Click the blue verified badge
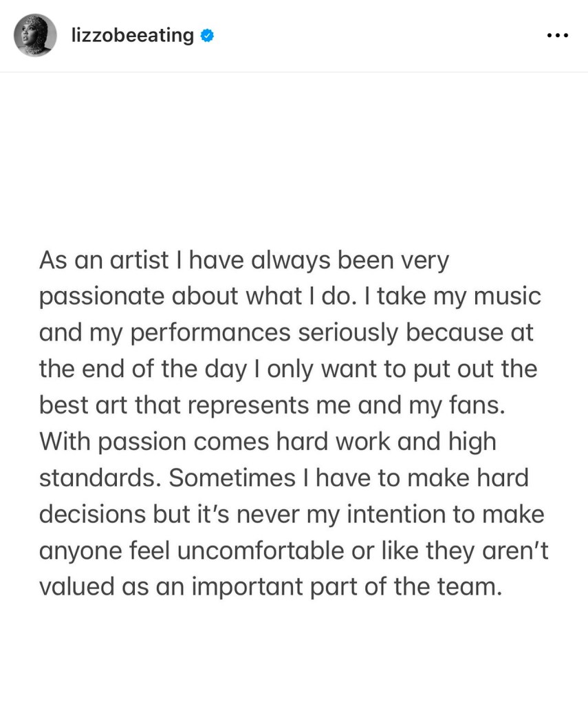588x704 pixels. [x=206, y=36]
